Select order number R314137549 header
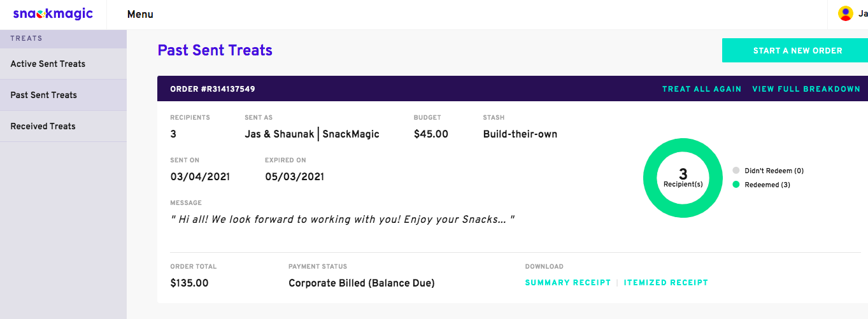Viewport: 868px width, 319px height. point(213,89)
